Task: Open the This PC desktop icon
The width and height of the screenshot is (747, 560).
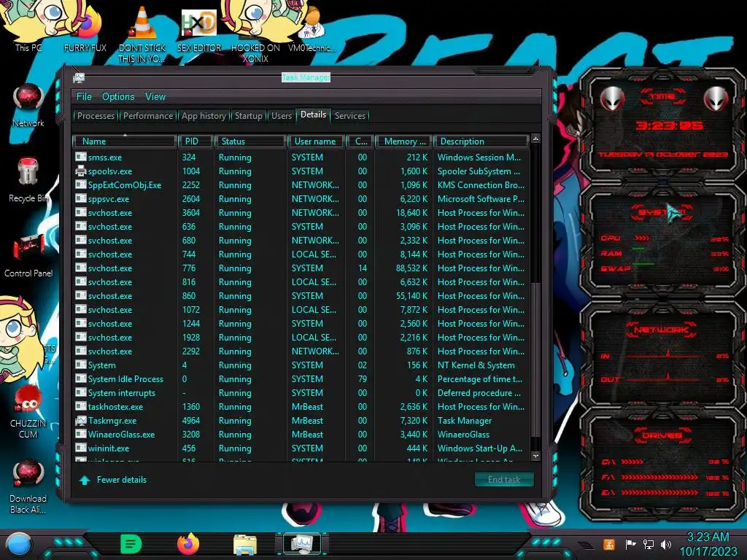Action: click(x=28, y=26)
